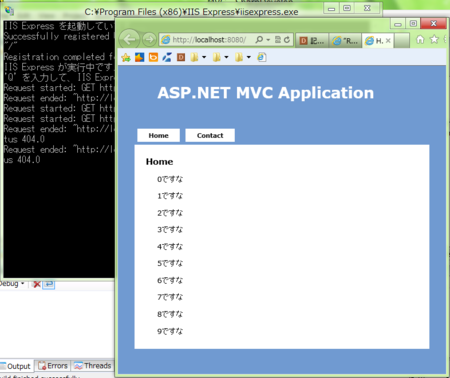Viewport: 450px width, 378px height.
Task: Maximize the Internet Explorer window
Action: pos(413,24)
